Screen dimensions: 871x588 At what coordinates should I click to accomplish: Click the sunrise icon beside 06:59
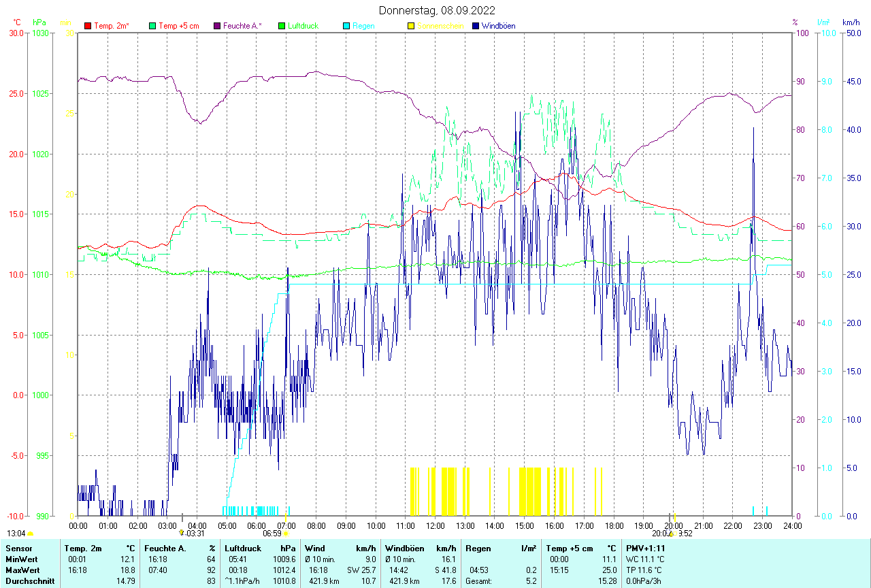[286, 534]
